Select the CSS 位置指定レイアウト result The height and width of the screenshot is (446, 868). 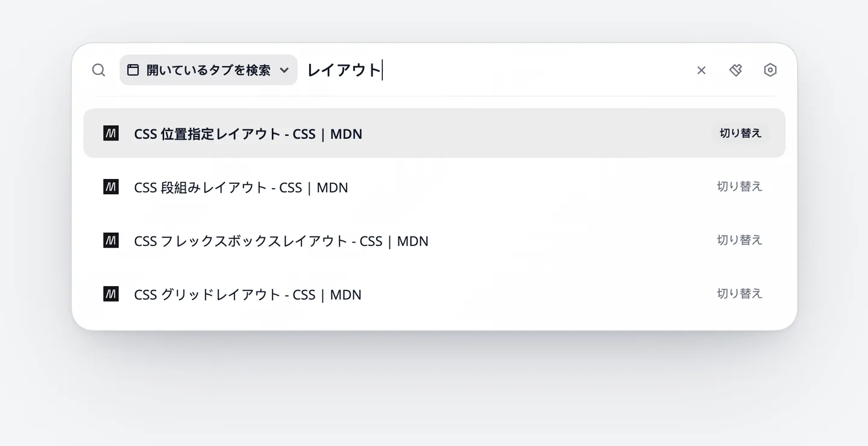pyautogui.click(x=435, y=133)
